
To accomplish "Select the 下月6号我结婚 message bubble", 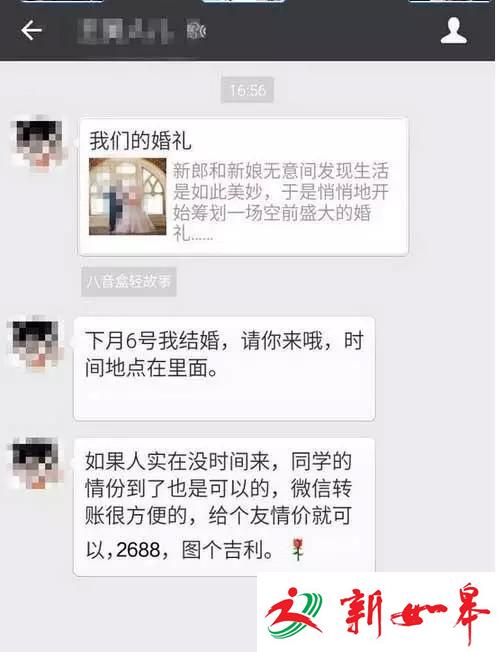I will coord(224,368).
